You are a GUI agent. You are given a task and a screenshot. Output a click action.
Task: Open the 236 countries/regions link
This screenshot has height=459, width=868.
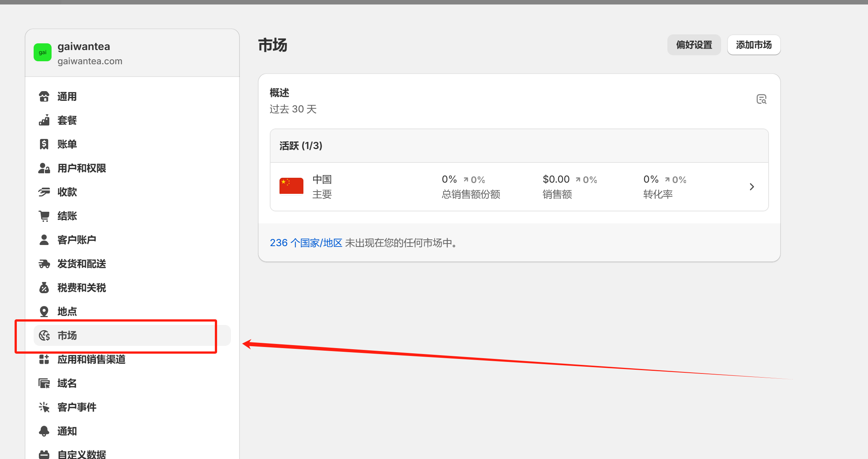click(x=306, y=243)
